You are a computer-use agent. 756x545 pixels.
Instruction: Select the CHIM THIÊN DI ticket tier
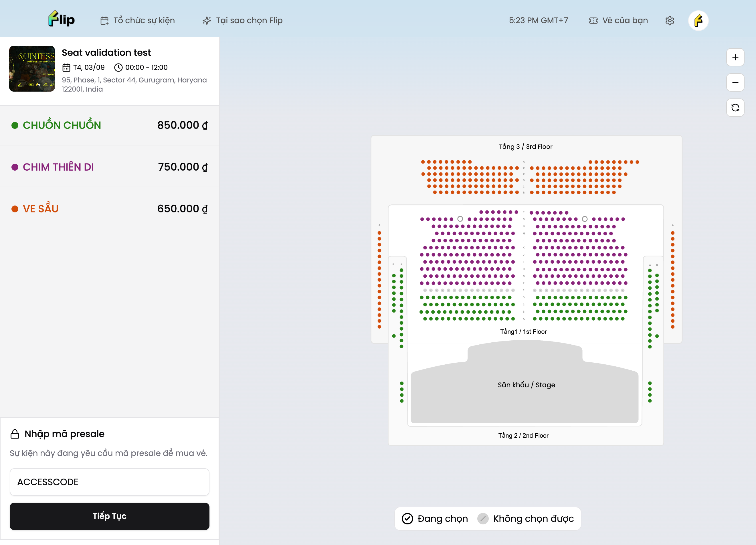point(109,167)
